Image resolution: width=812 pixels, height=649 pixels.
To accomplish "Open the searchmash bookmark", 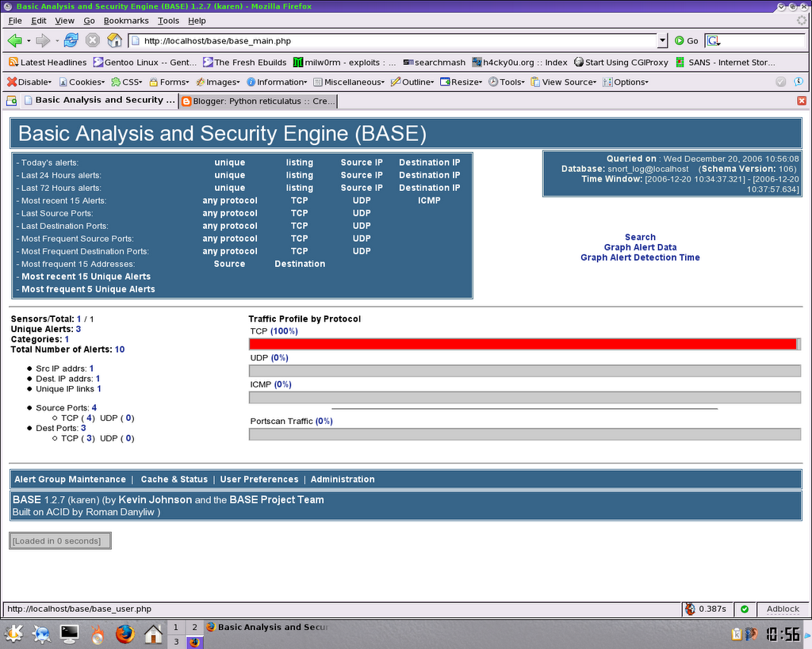I will (x=434, y=63).
